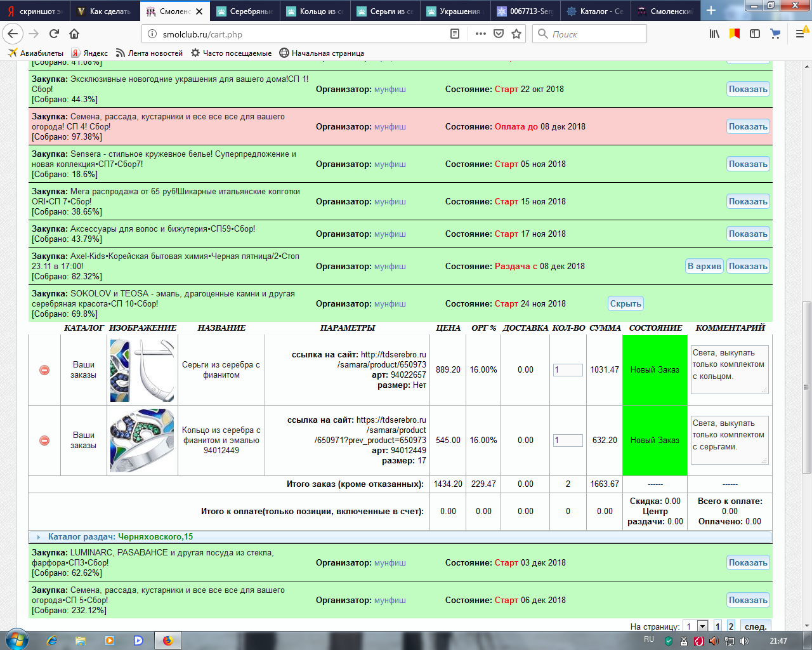
Task: Expand the Каталог раздач Черняховского,15 section
Action: (x=400, y=536)
